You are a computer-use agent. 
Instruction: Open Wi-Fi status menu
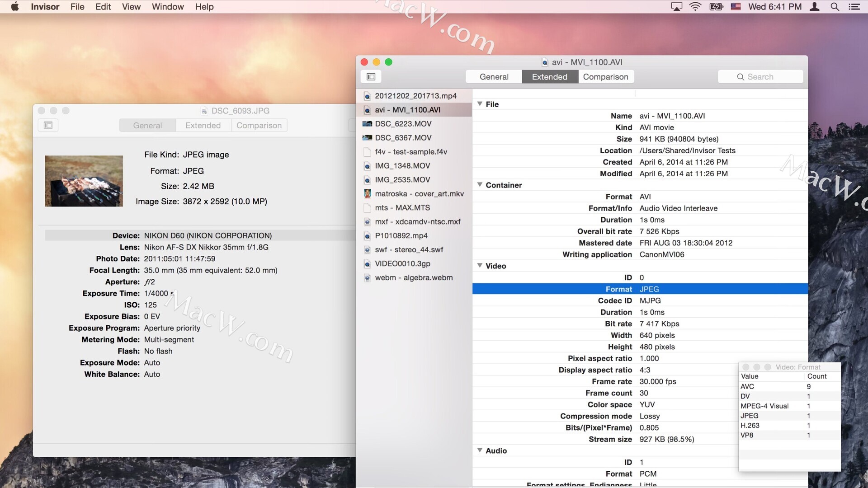[695, 7]
